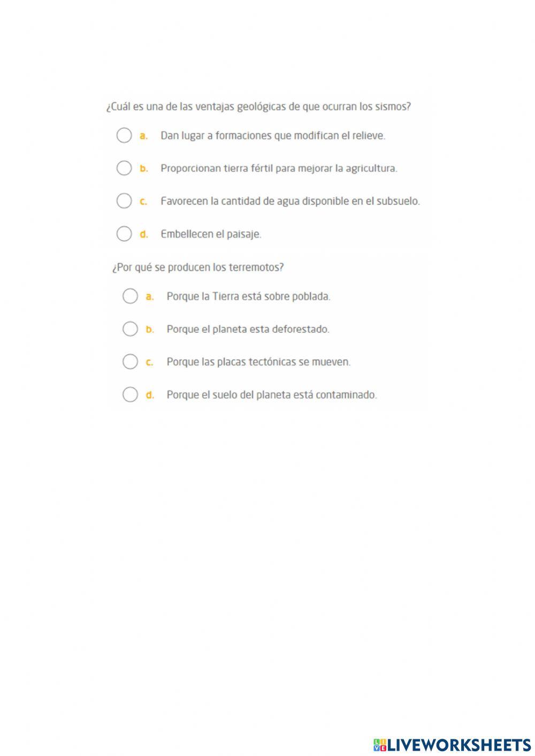Click the question text about 'ventajas geológicas'

258,106
